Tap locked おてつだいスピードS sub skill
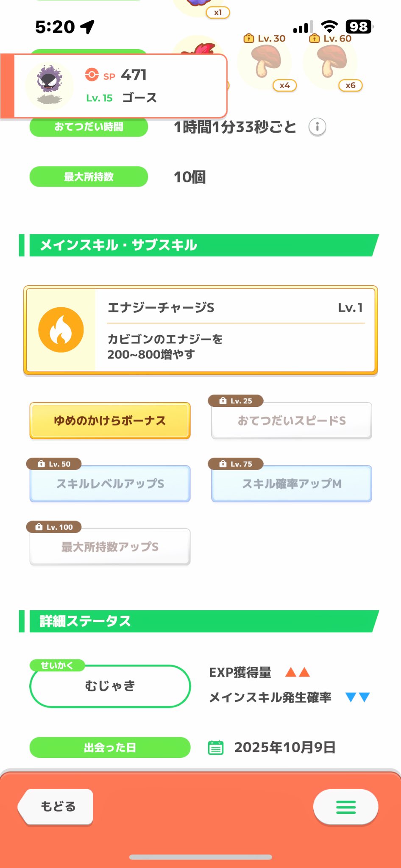 coord(292,420)
